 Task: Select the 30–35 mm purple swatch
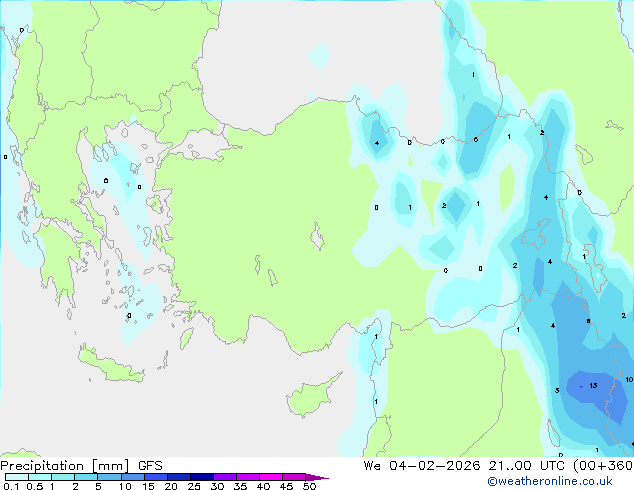tap(224, 477)
